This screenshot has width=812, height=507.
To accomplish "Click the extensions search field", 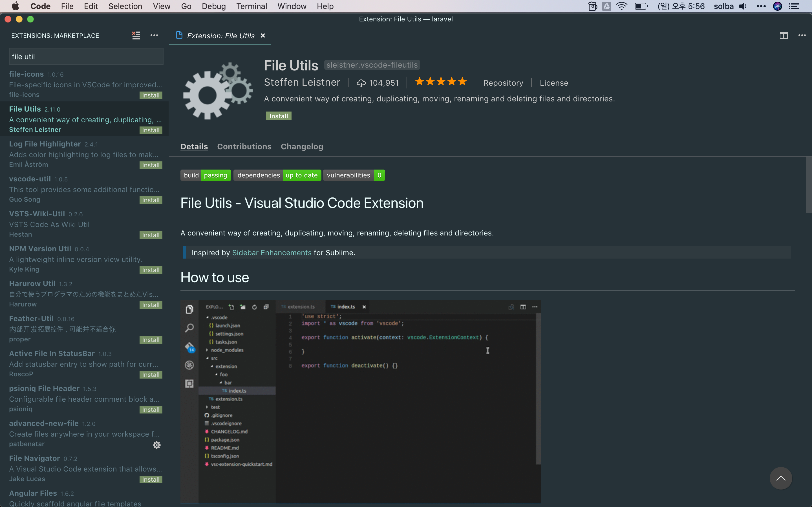I will click(86, 56).
